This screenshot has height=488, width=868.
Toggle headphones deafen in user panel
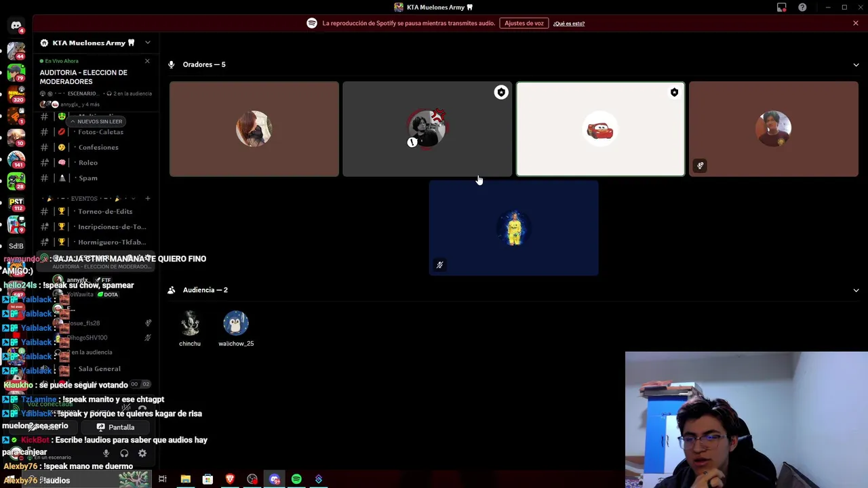pos(124,453)
